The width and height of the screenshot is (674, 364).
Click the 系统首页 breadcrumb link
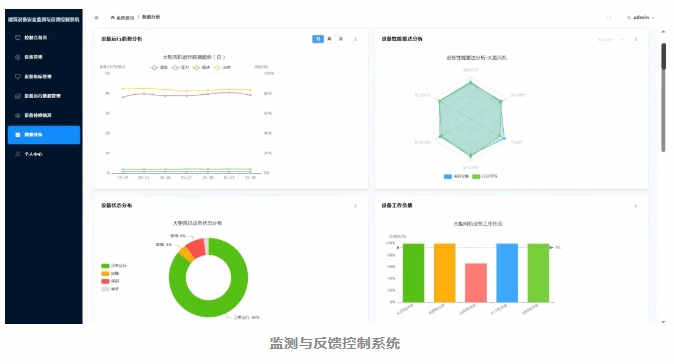click(125, 18)
